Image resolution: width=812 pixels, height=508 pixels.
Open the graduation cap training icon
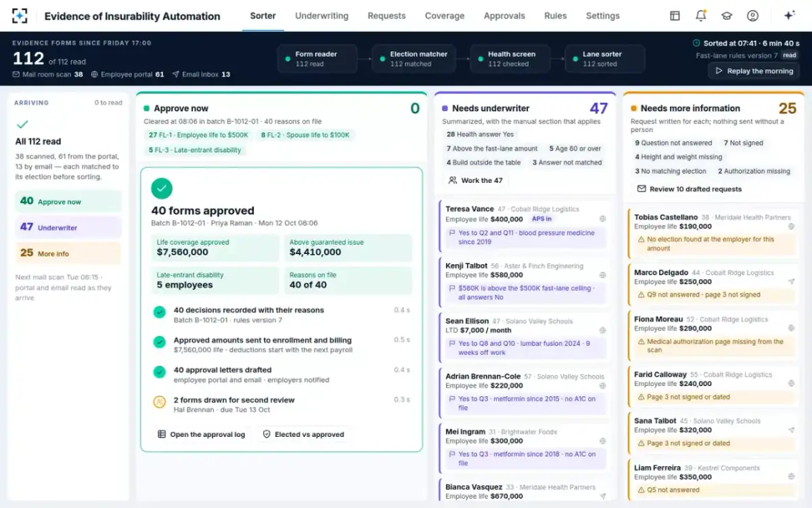click(726, 16)
